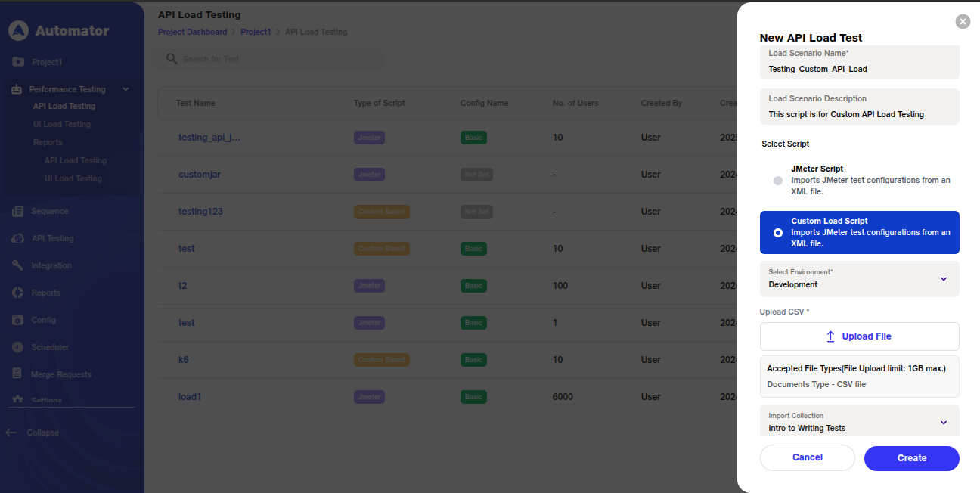Click the Load Scenario Name field
980x493 pixels.
point(860,63)
